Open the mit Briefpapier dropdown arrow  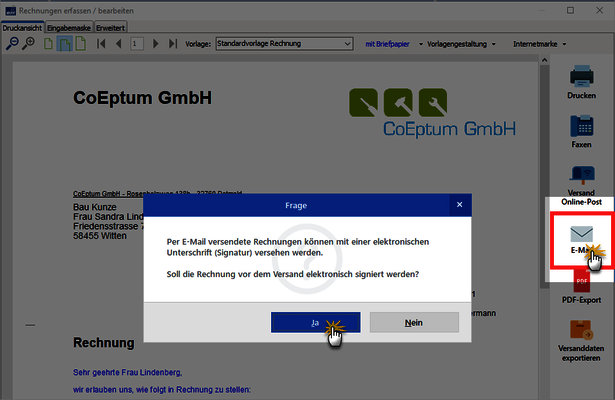pyautogui.click(x=420, y=44)
